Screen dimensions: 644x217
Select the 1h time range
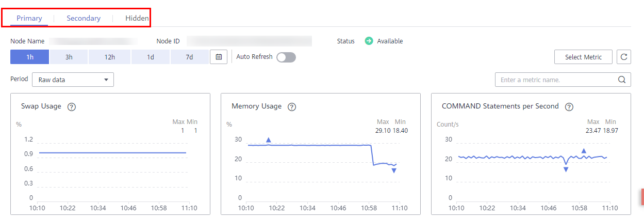click(x=29, y=57)
